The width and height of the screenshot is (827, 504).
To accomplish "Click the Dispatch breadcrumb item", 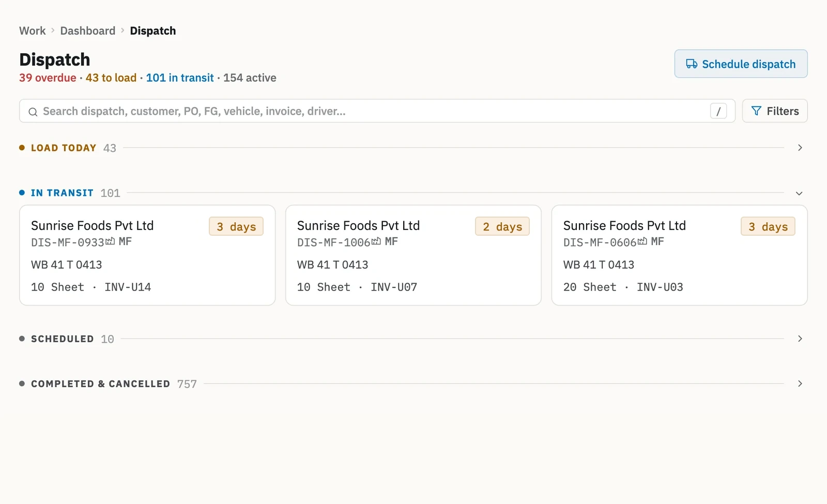I will tap(153, 31).
